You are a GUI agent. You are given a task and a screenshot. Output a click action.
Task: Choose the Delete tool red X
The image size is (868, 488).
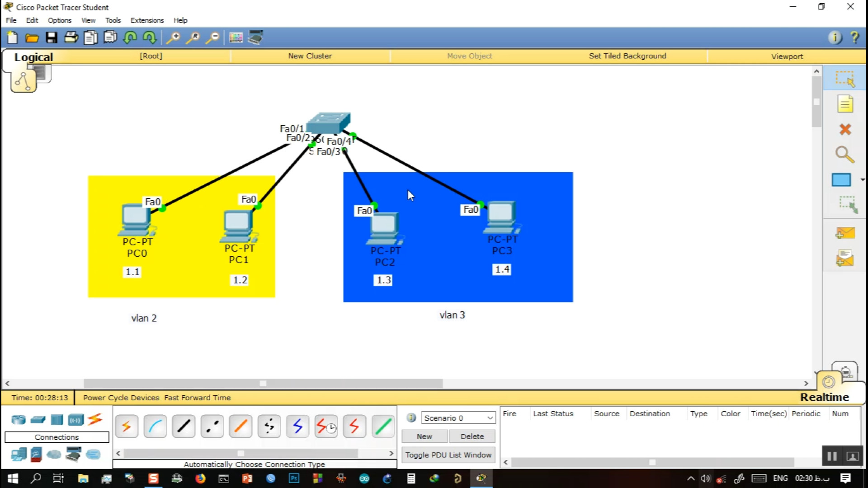(x=844, y=130)
